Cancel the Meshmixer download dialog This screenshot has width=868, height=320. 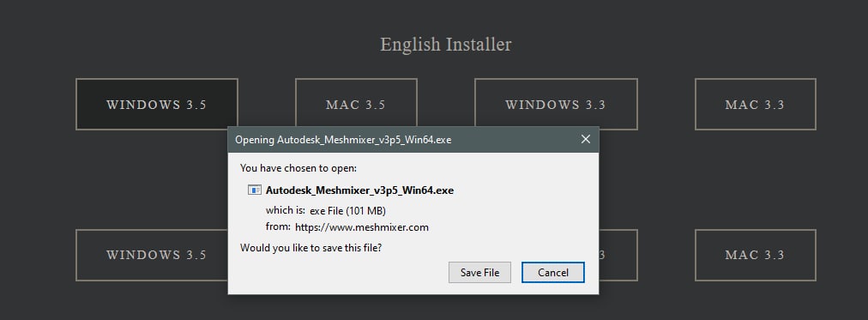[553, 273]
